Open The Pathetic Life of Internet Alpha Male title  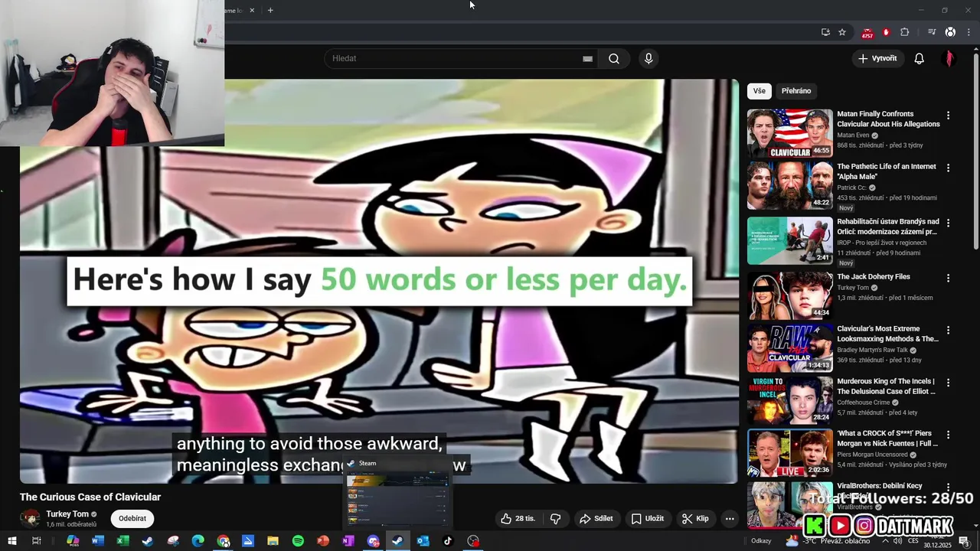(887, 171)
